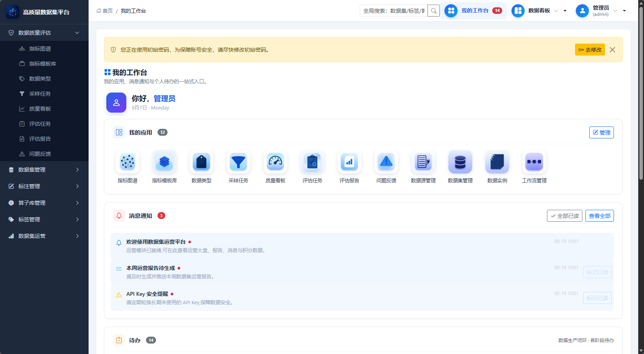Open the 质量看板 gauge app icon
The image size is (644, 354).
(x=275, y=162)
